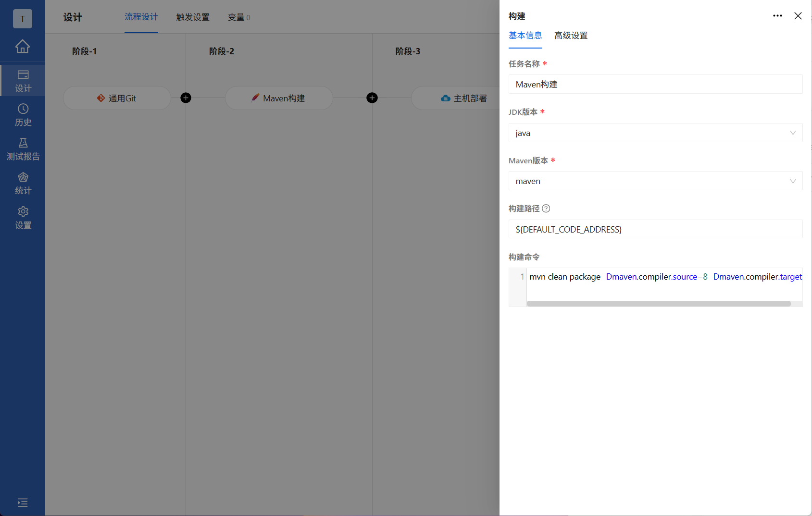This screenshot has height=516, width=812.
Task: Open the 变量 tab
Action: click(x=236, y=17)
